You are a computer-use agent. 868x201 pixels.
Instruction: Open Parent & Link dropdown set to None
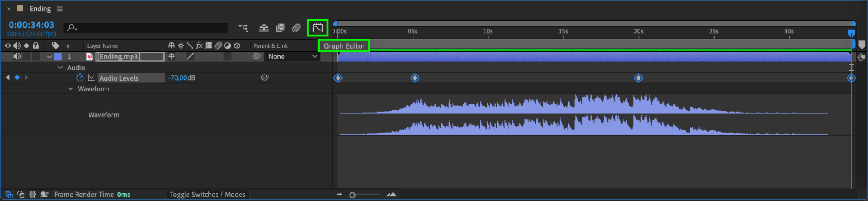click(292, 57)
